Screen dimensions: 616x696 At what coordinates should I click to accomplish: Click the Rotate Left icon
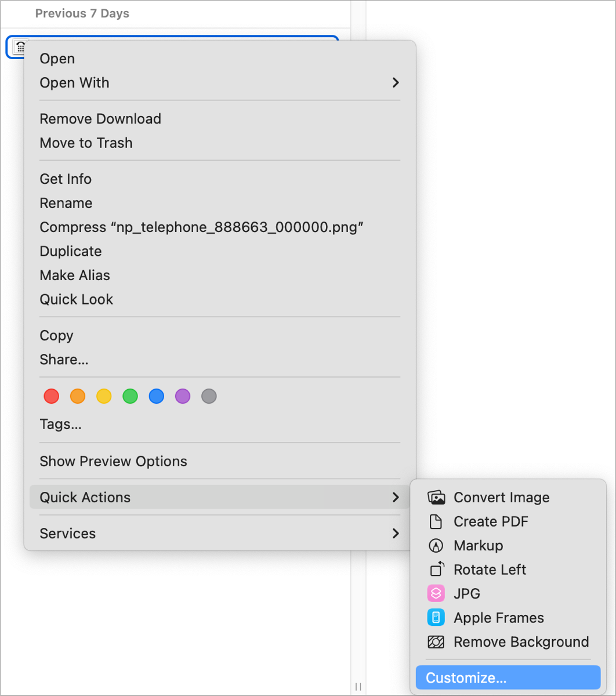click(437, 570)
